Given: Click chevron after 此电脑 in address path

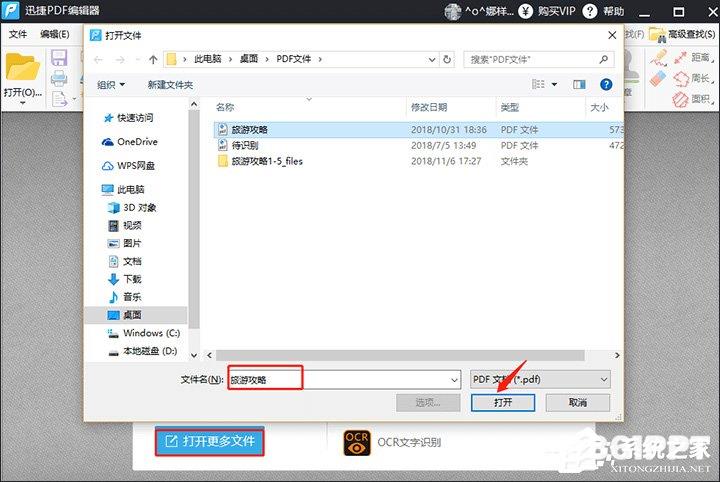Looking at the screenshot, I should (230, 59).
